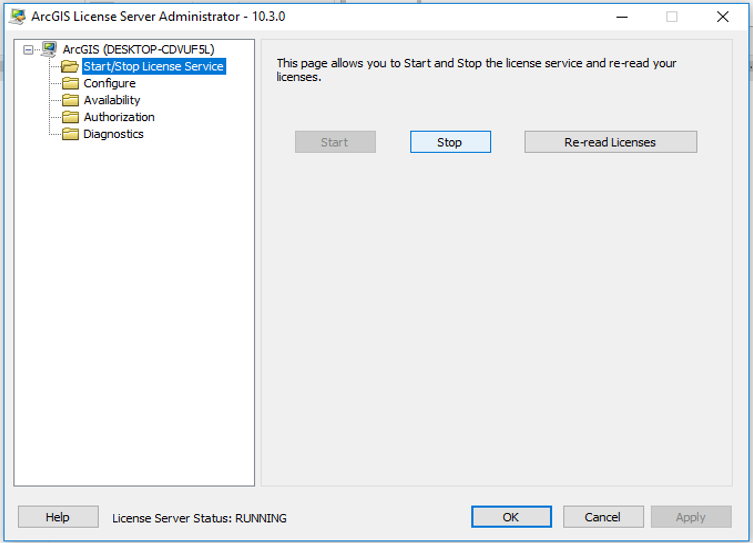The width and height of the screenshot is (753, 543).
Task: Stop the license service
Action: coord(450,142)
